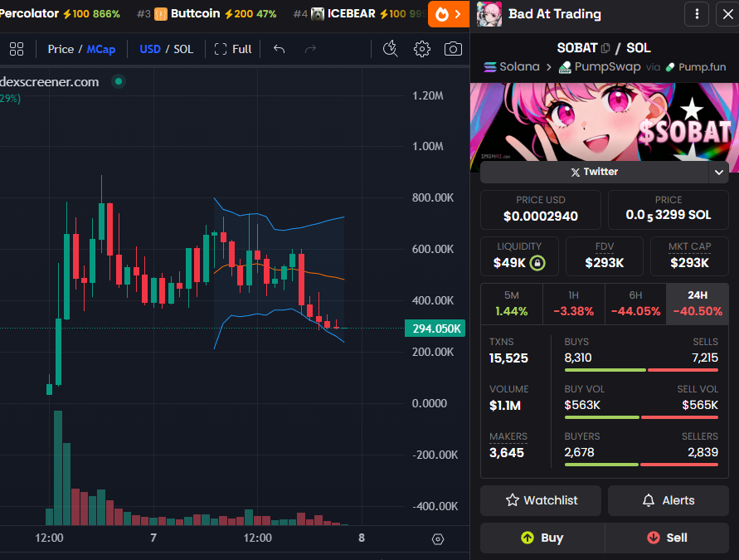Open the Solana chain link
The image size is (739, 560).
coord(512,67)
